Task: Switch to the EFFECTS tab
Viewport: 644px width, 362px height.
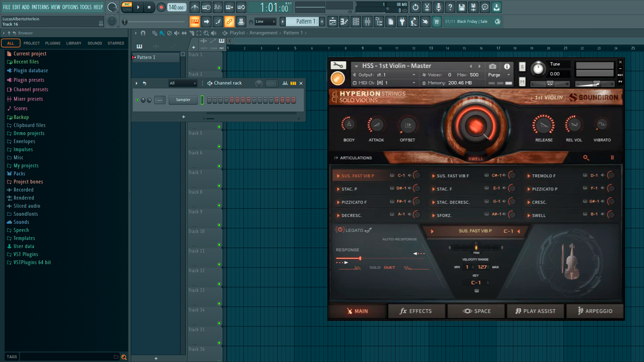Action: [416, 311]
